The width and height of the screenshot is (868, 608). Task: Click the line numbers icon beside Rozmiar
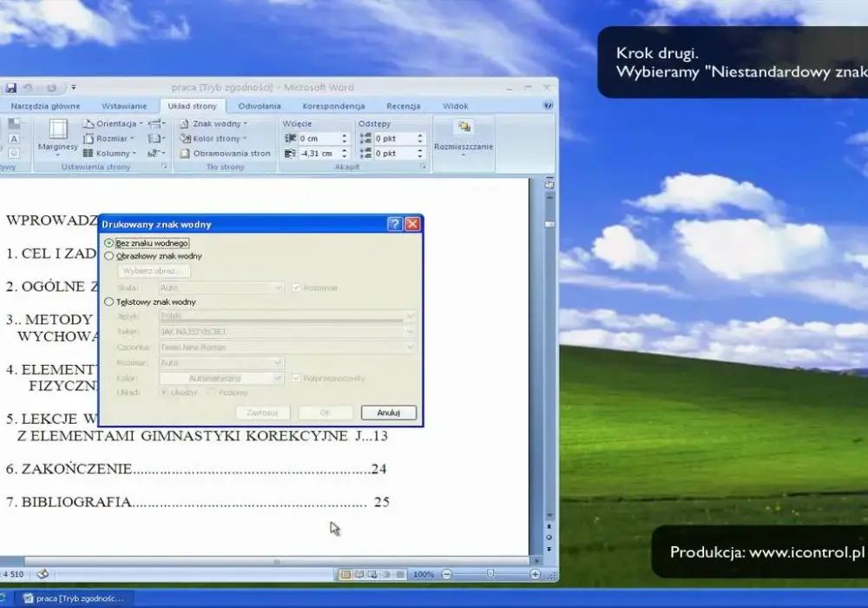click(x=156, y=138)
